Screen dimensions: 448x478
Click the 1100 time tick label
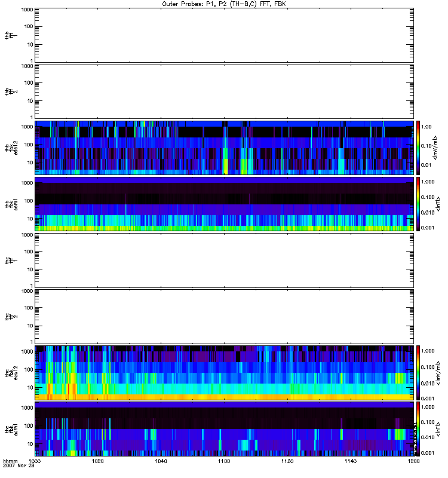click(x=224, y=462)
